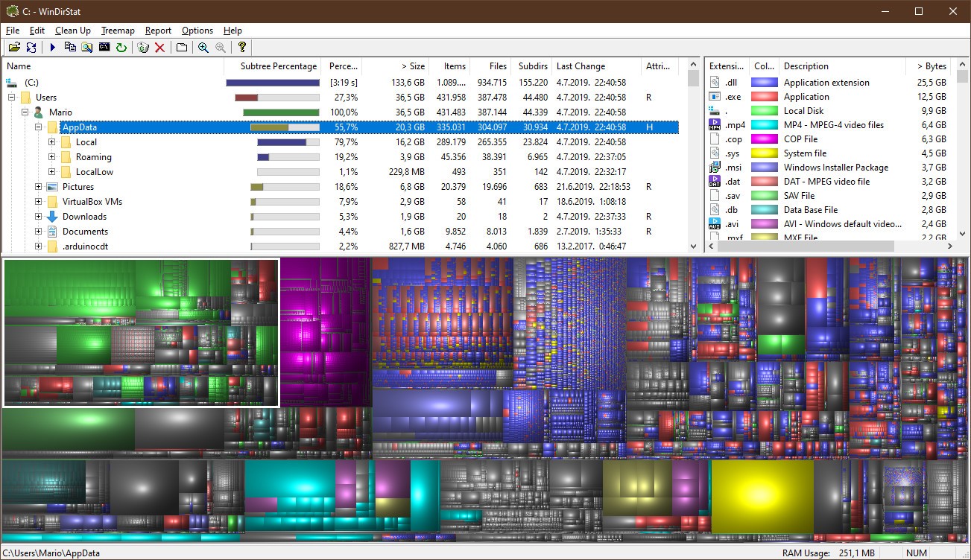Screen dimensions: 971x560
Task: Expand the Local folder node
Action: (51, 142)
